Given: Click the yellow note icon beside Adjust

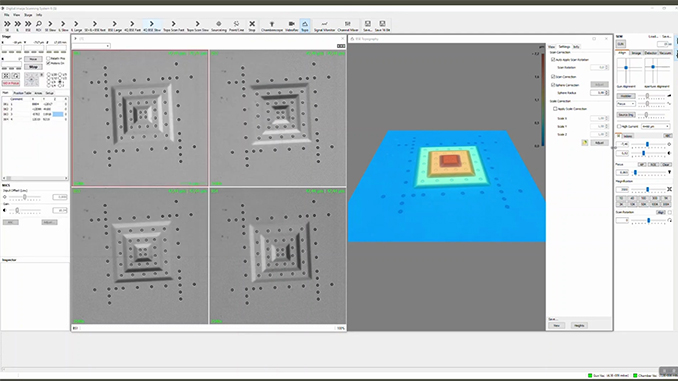Looking at the screenshot, I should coord(585,143).
